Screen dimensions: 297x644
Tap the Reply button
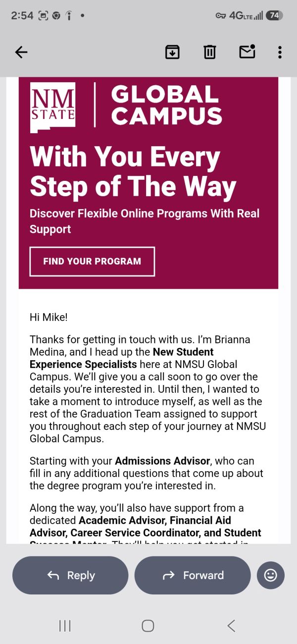click(x=70, y=575)
